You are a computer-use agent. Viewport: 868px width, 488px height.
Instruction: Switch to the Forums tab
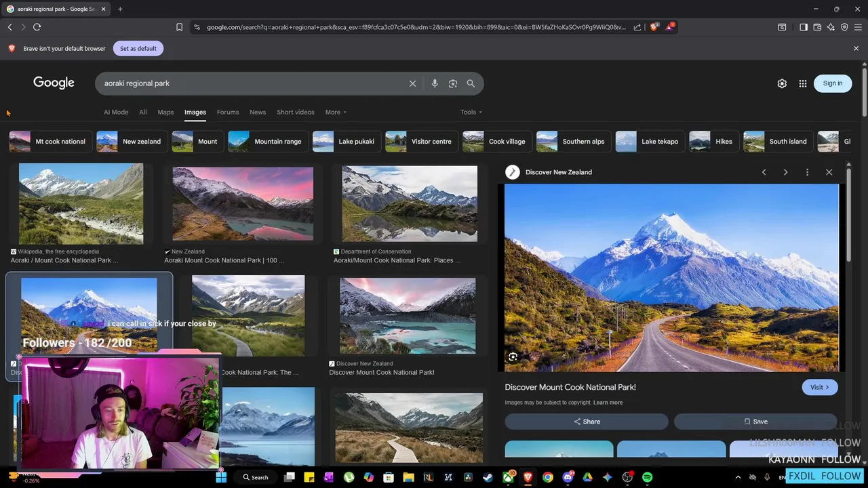[x=228, y=112]
